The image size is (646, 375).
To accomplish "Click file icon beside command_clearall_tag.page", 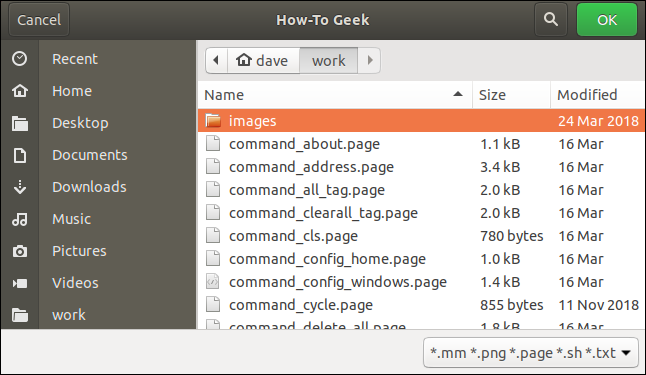I will tap(213, 213).
